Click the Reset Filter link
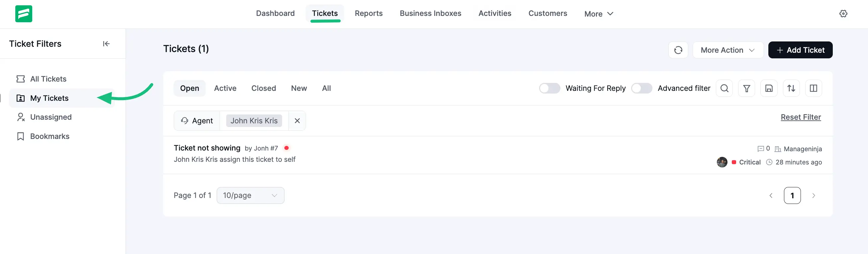868x254 pixels. [x=801, y=117]
